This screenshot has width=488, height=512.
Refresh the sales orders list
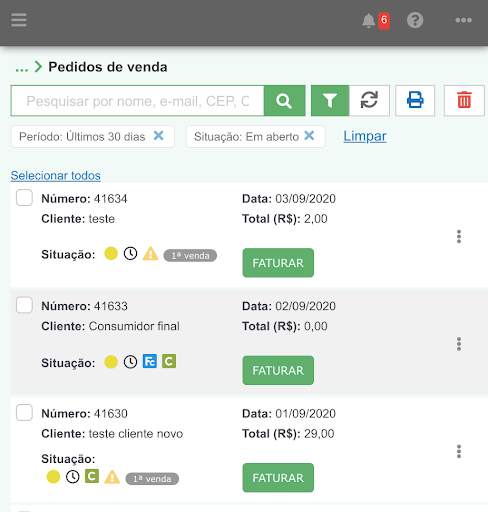(369, 101)
